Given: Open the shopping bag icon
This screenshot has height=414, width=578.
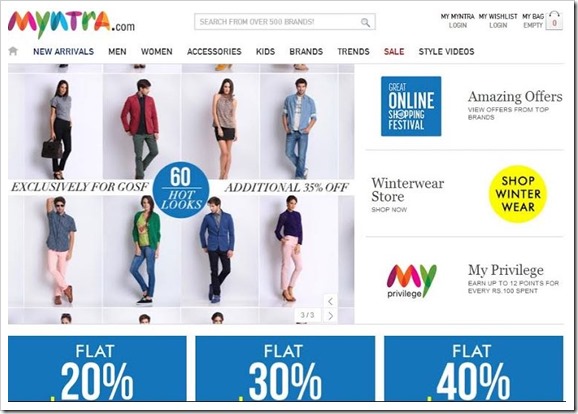Looking at the screenshot, I should point(554,21).
